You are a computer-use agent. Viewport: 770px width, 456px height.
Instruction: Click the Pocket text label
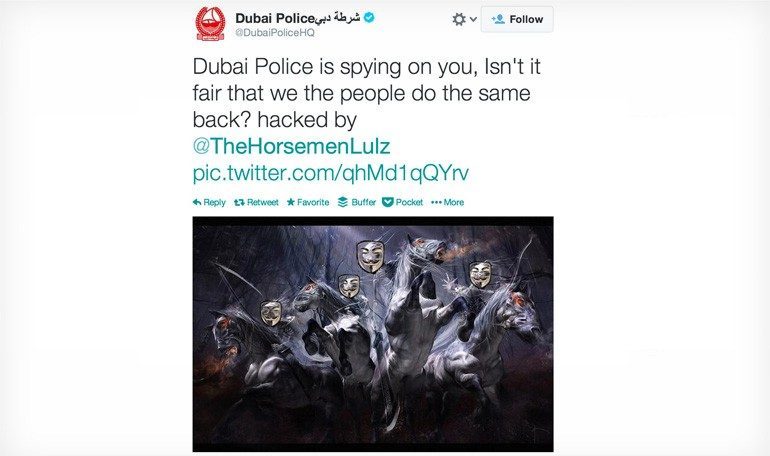pos(409,202)
